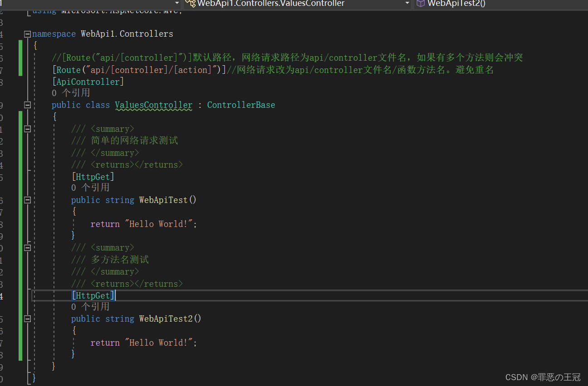Screen dimensions: 588x386
Task: Click the active [Route("api/[controller]/[action]")] attribute
Action: click(x=139, y=70)
